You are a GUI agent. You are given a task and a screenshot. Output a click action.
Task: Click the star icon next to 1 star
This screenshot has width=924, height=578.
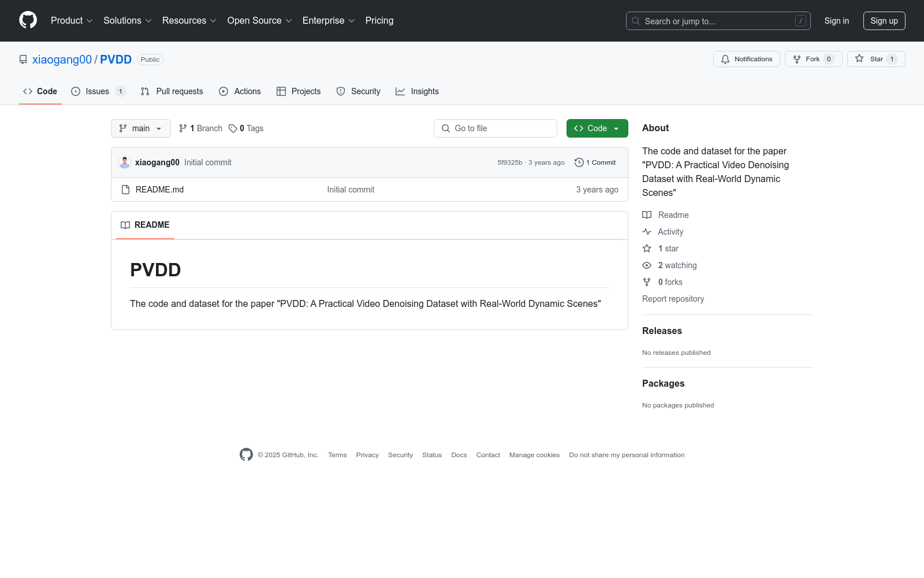(647, 249)
